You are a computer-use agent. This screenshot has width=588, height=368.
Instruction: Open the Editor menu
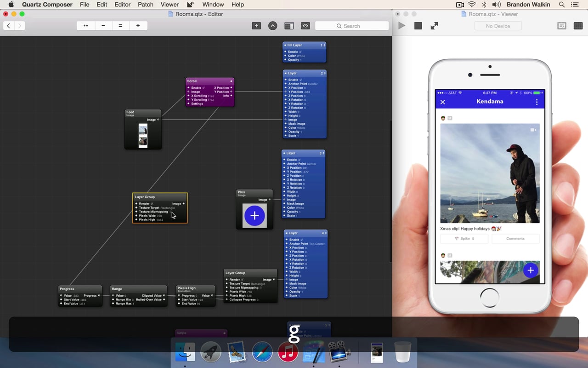[123, 5]
